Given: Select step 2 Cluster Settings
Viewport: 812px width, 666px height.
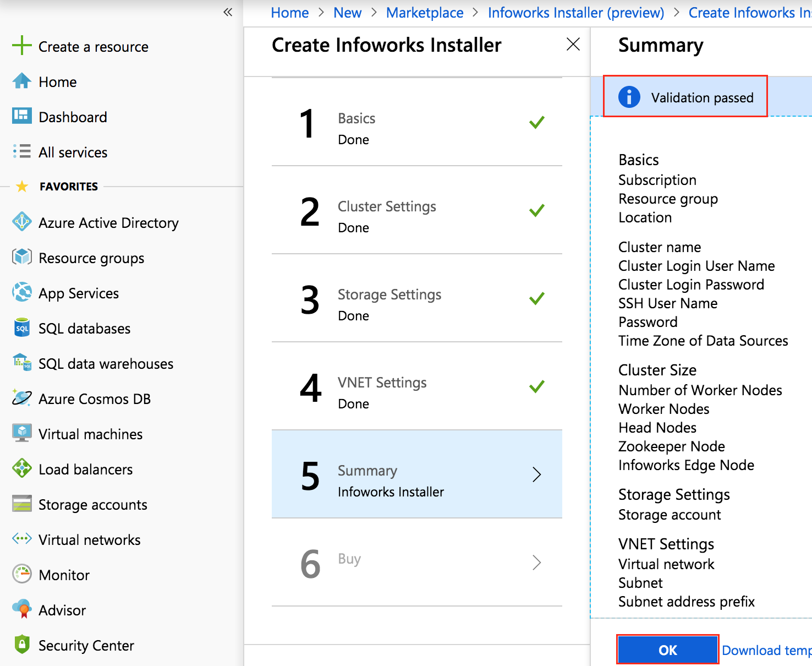Looking at the screenshot, I should 417,210.
